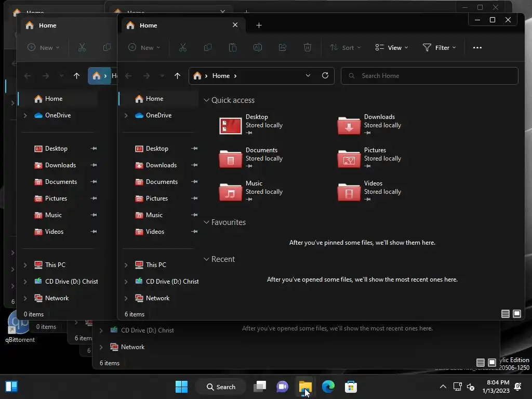Click the Forward arrow in front window
Screen dimensions: 532x399
[x=147, y=76]
